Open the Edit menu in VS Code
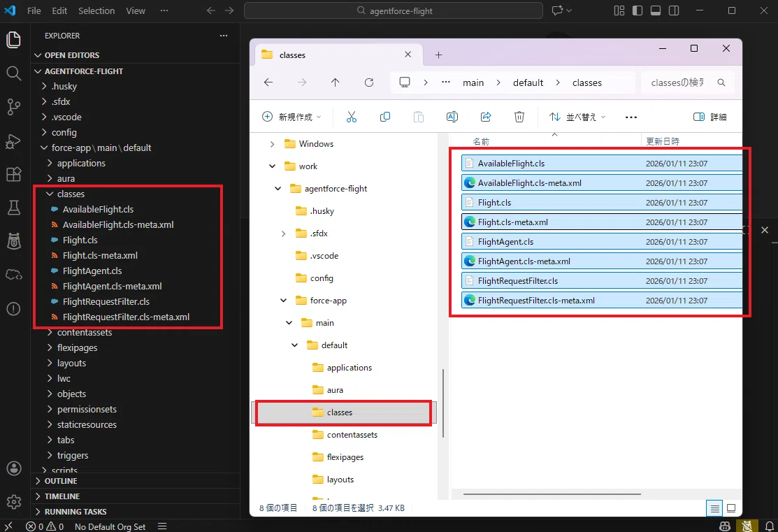 tap(59, 10)
